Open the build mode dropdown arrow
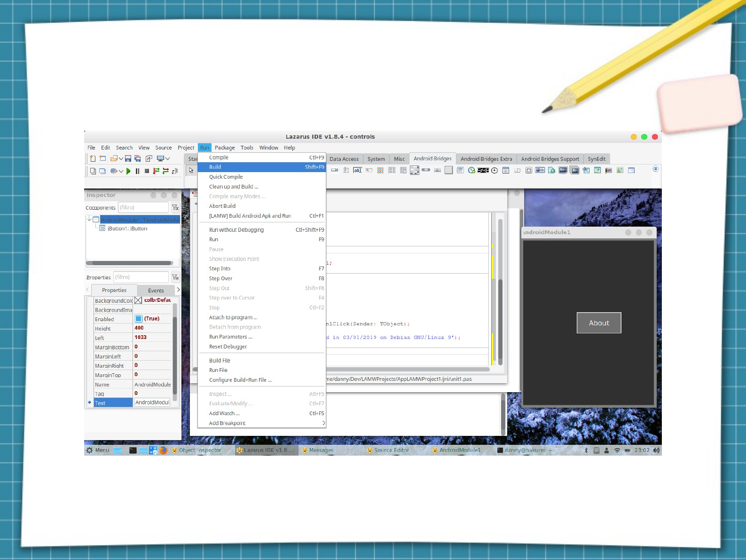This screenshot has width=746, height=560. (121, 171)
